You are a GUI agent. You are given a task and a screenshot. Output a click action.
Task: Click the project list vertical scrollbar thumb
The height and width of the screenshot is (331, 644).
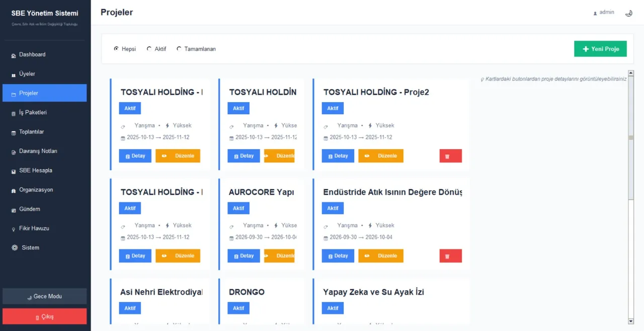[x=631, y=137]
